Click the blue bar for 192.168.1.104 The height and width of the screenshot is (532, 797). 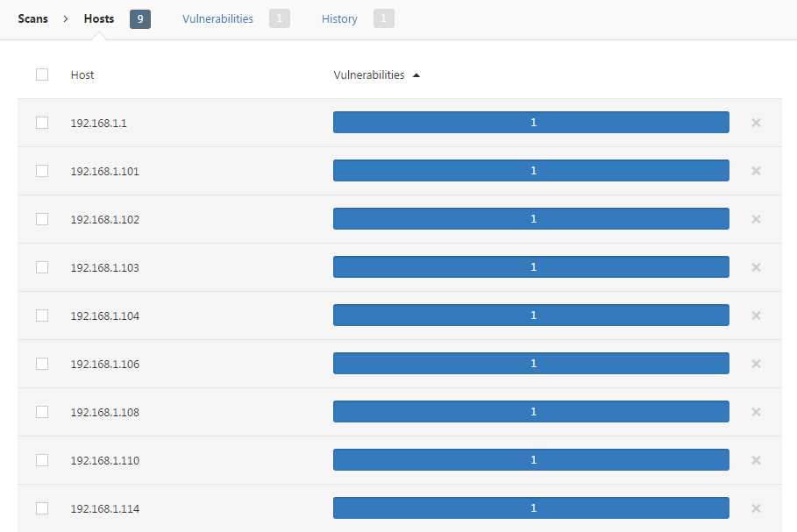531,315
